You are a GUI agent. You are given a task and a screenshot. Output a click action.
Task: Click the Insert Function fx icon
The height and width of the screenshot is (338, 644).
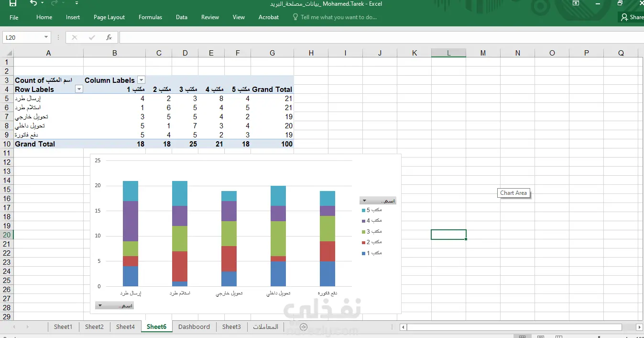109,37
